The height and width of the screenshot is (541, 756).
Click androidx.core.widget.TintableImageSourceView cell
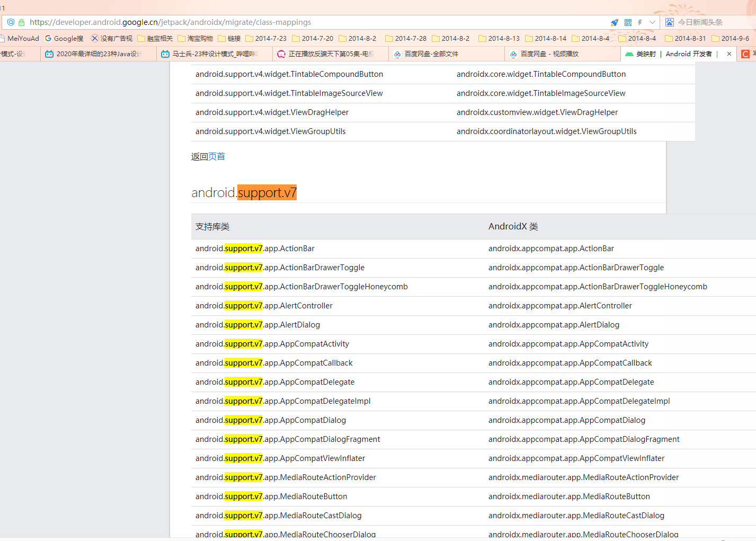(x=541, y=93)
